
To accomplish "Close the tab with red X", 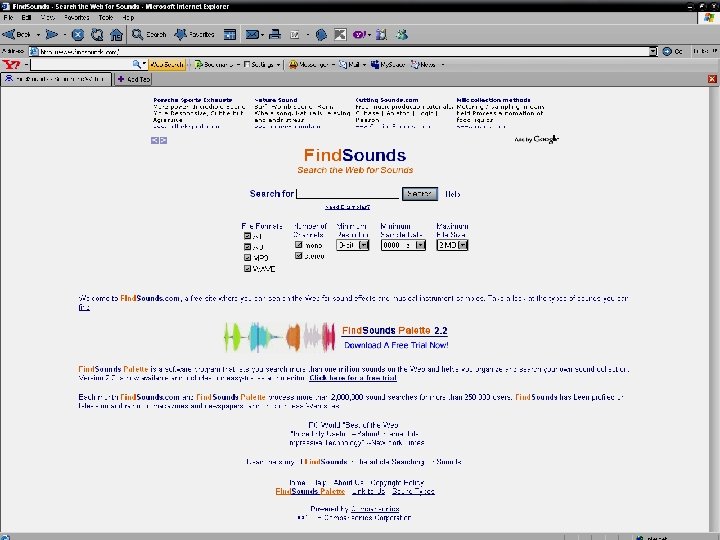I will click(712, 79).
